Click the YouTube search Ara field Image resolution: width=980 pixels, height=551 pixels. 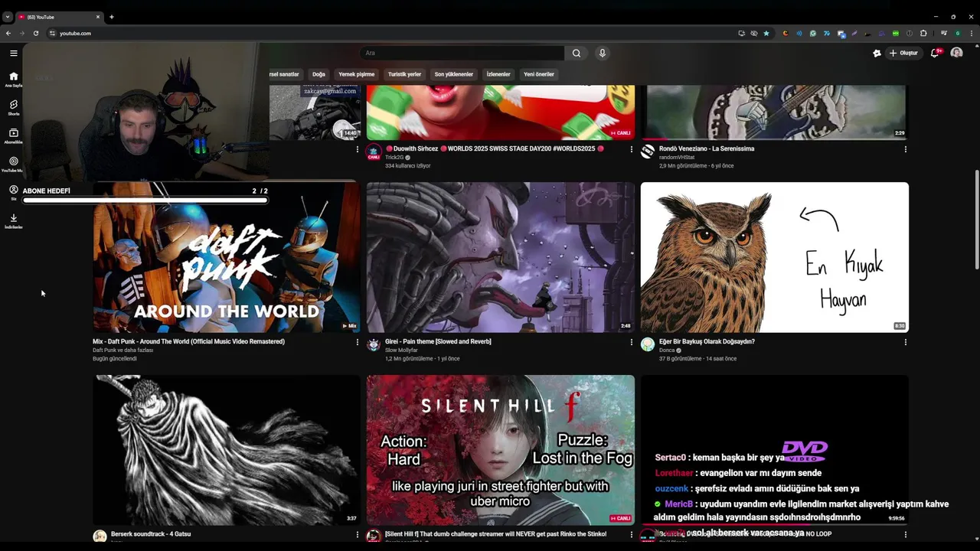pyautogui.click(x=463, y=53)
